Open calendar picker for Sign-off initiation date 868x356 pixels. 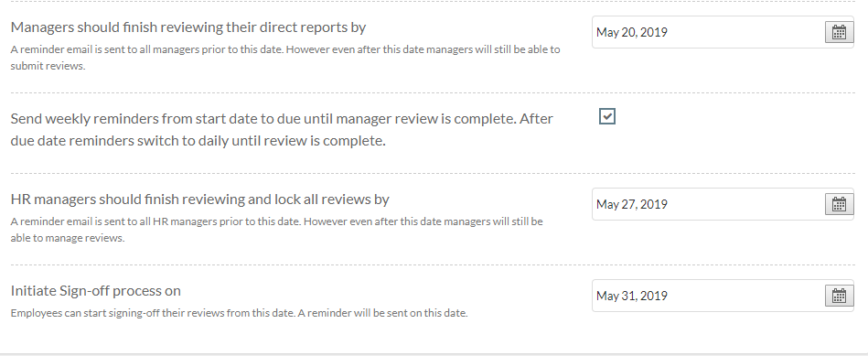click(x=839, y=296)
